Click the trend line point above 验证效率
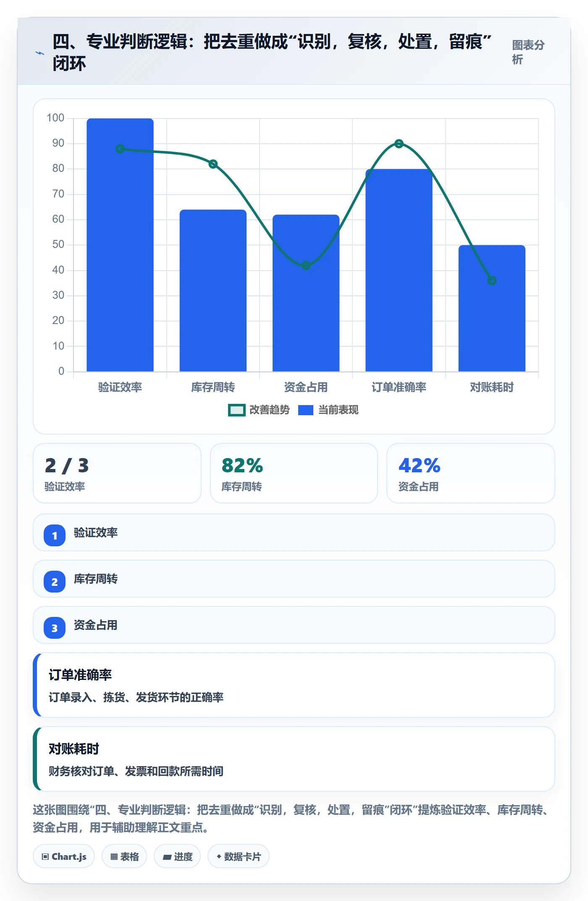 pyautogui.click(x=120, y=149)
